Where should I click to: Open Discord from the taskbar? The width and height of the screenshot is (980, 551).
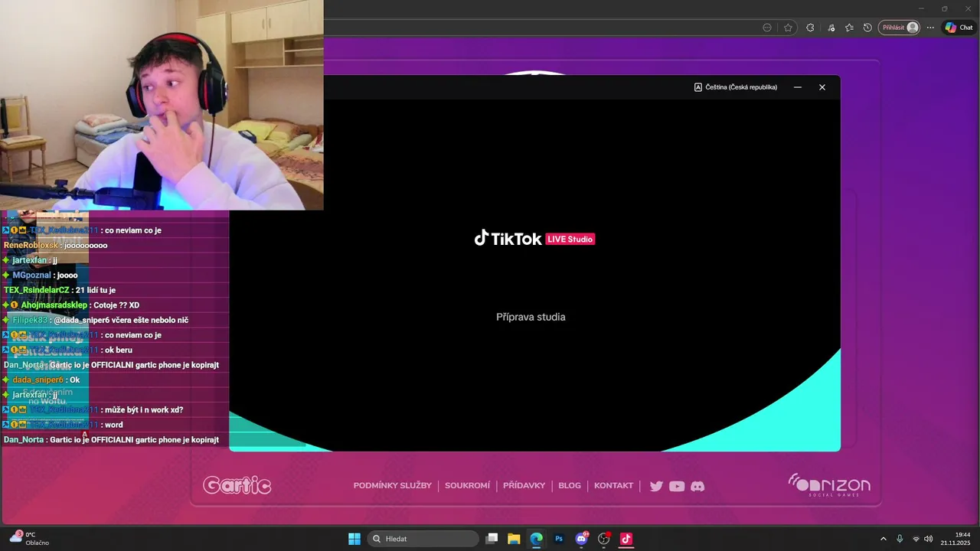pos(581,539)
